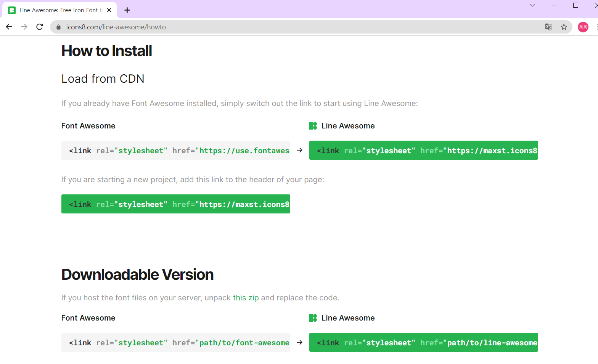Open the 'this zip' download link

click(246, 298)
